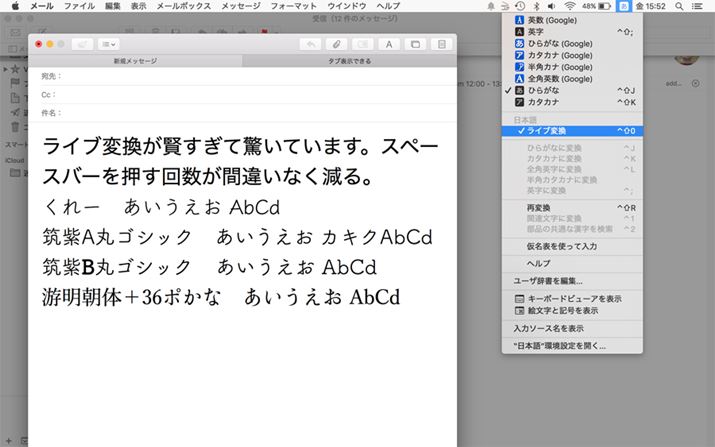
Task: Open the font format 'A' button
Action: tap(388, 44)
